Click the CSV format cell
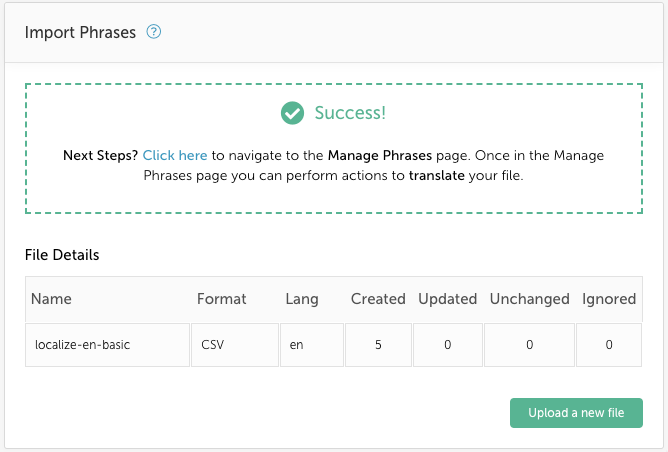 [235, 345]
